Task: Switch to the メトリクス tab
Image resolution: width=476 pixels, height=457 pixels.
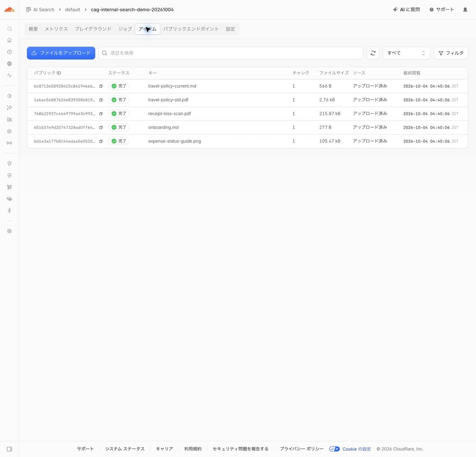Action: click(x=56, y=29)
